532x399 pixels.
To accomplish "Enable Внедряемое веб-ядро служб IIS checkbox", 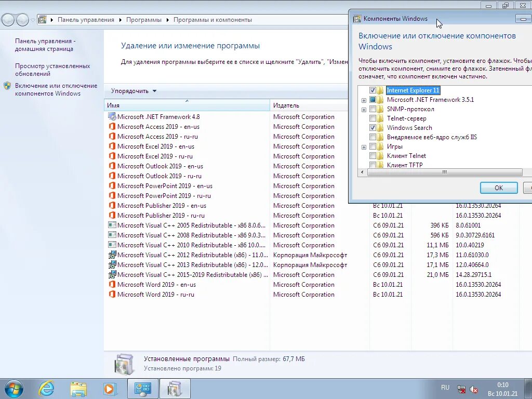I will click(373, 137).
